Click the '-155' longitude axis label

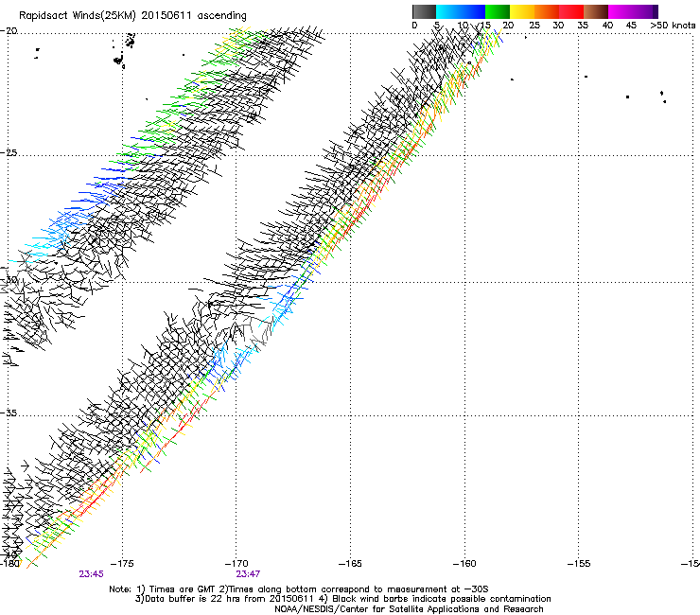579,564
